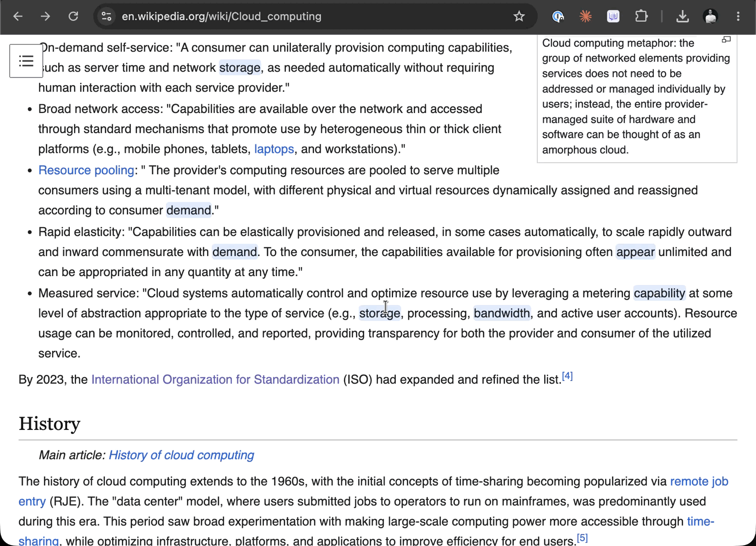
Task: Click the History section heading
Action: click(49, 424)
